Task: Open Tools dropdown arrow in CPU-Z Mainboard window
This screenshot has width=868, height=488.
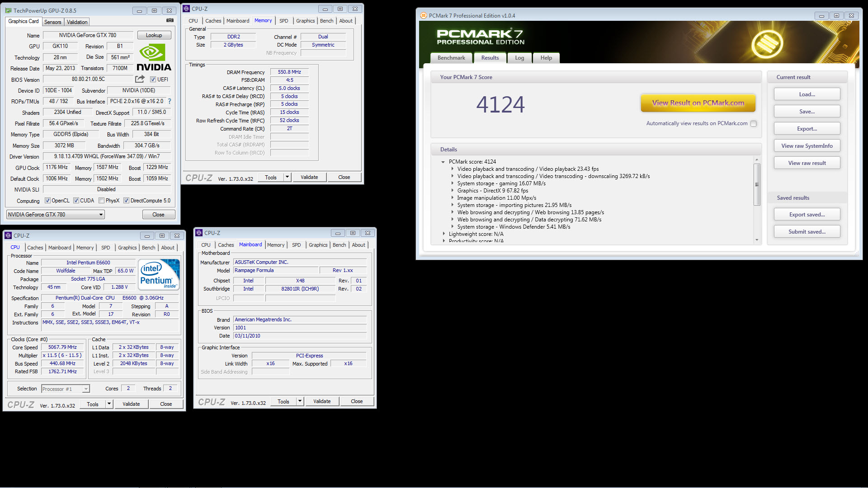Action: click(x=300, y=401)
